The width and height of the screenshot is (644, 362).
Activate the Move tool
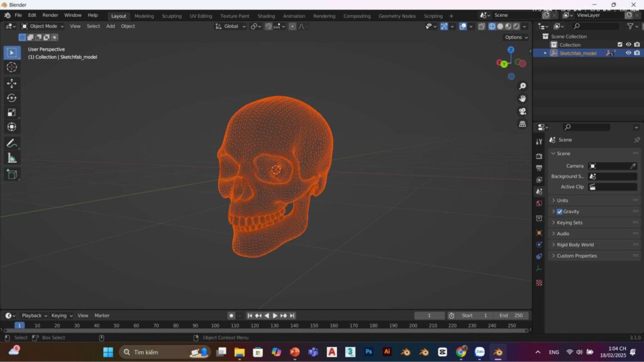(x=11, y=83)
